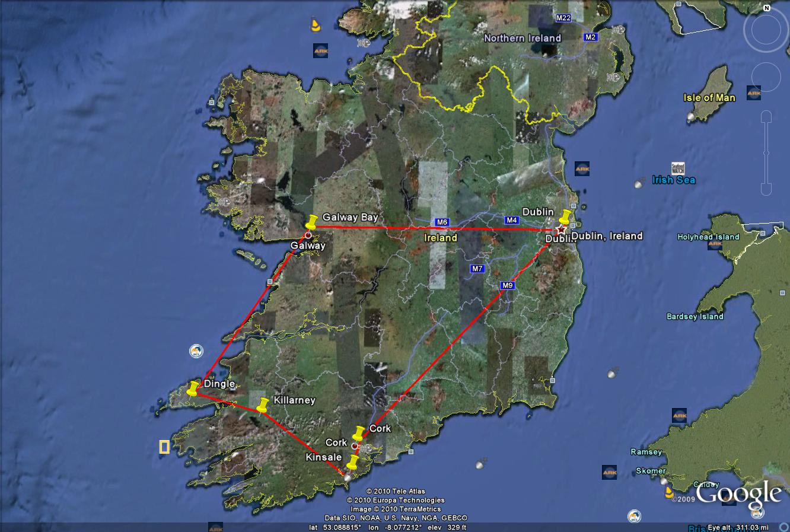Click the middle of the zoom slider
Viewport: 790px width, 532px height.
coord(765,153)
